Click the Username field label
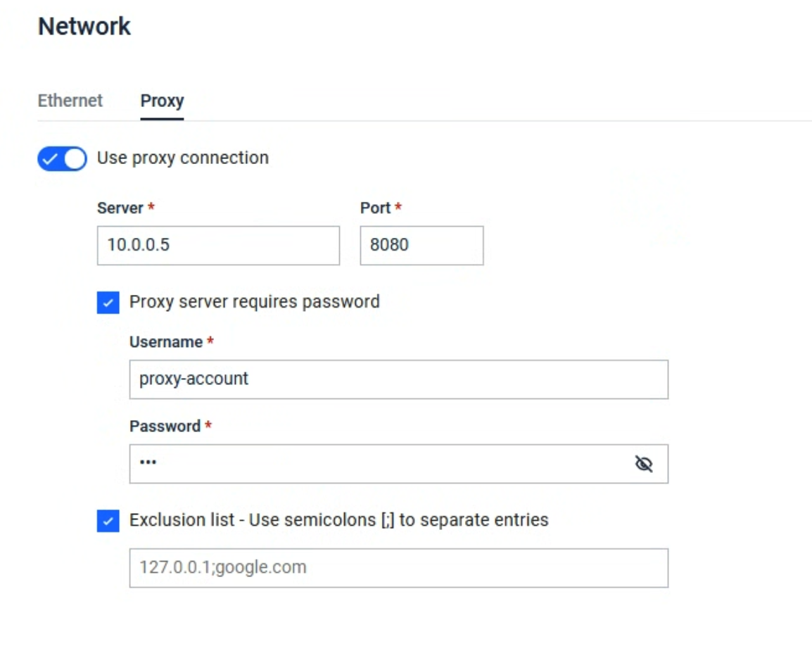Screen dimensions: 812x656 pos(166,342)
